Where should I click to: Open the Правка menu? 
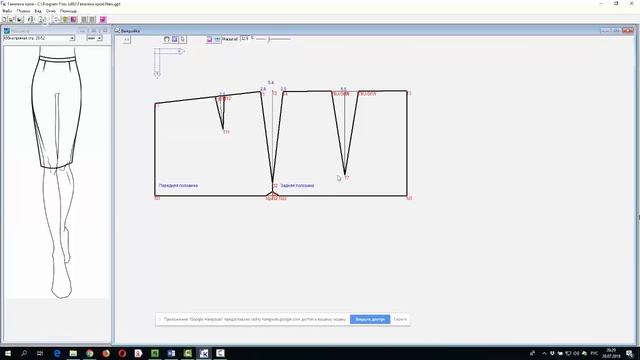[23, 11]
